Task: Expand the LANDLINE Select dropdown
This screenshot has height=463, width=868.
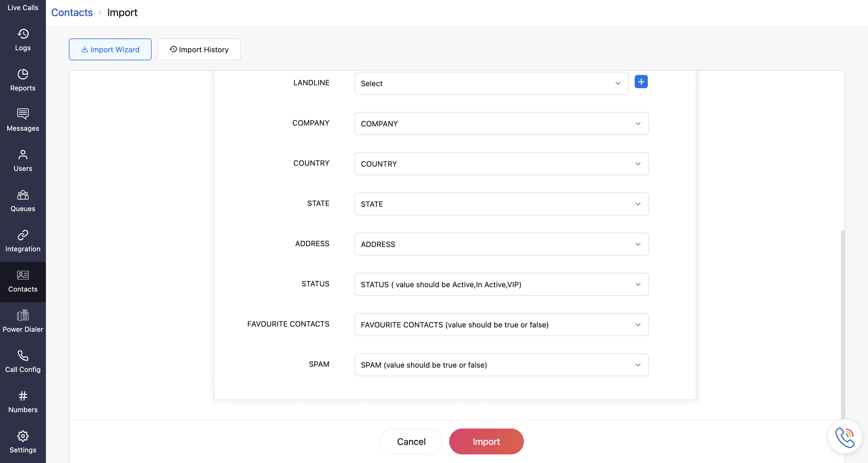Action: click(491, 83)
